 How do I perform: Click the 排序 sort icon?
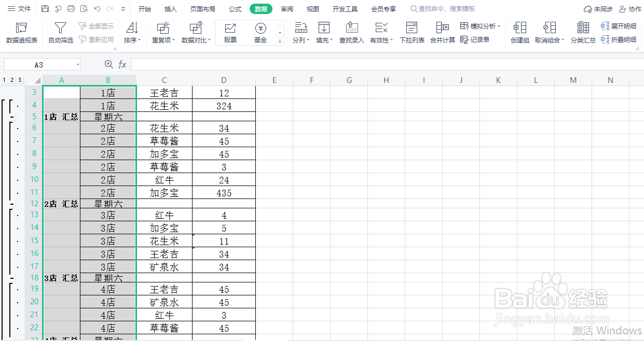(132, 28)
